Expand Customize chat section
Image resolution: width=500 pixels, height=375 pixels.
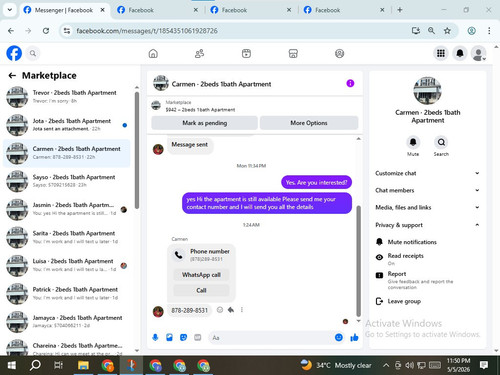click(x=427, y=173)
